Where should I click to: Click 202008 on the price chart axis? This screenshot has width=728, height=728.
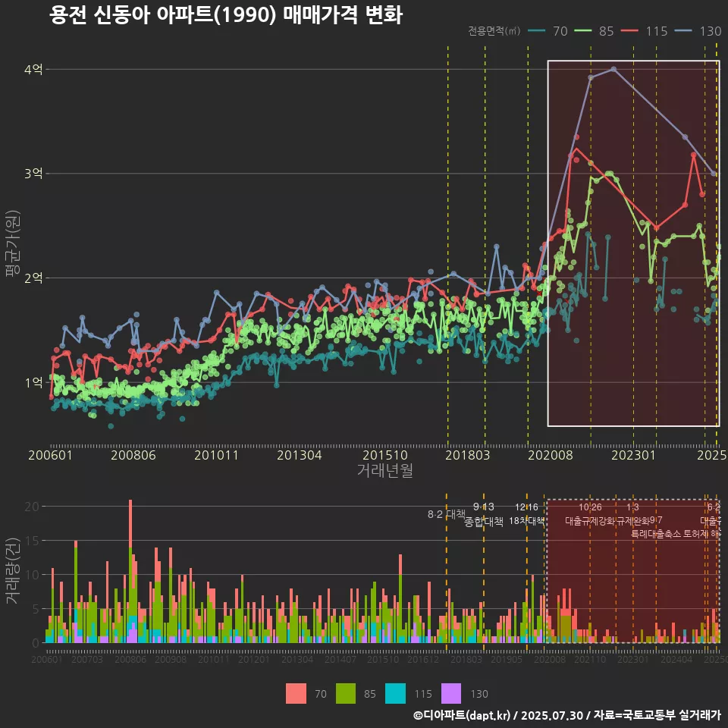point(551,455)
